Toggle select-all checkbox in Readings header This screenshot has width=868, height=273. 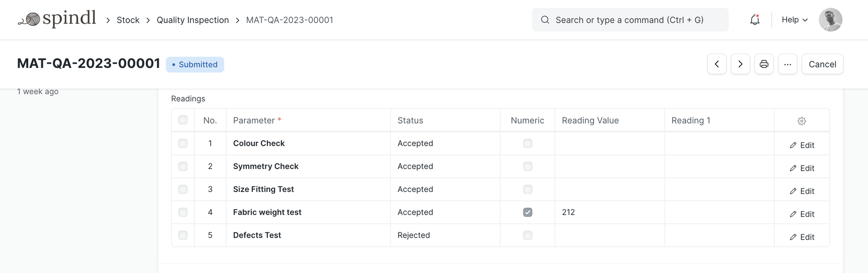[183, 120]
